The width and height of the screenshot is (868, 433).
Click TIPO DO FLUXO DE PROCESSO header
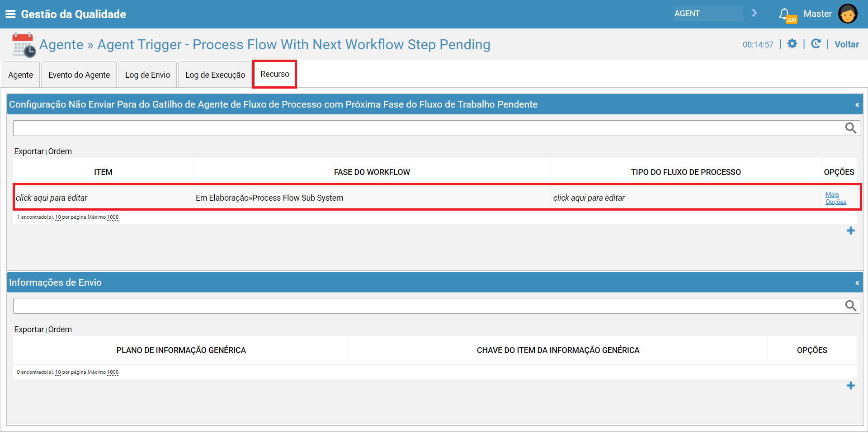click(x=686, y=172)
